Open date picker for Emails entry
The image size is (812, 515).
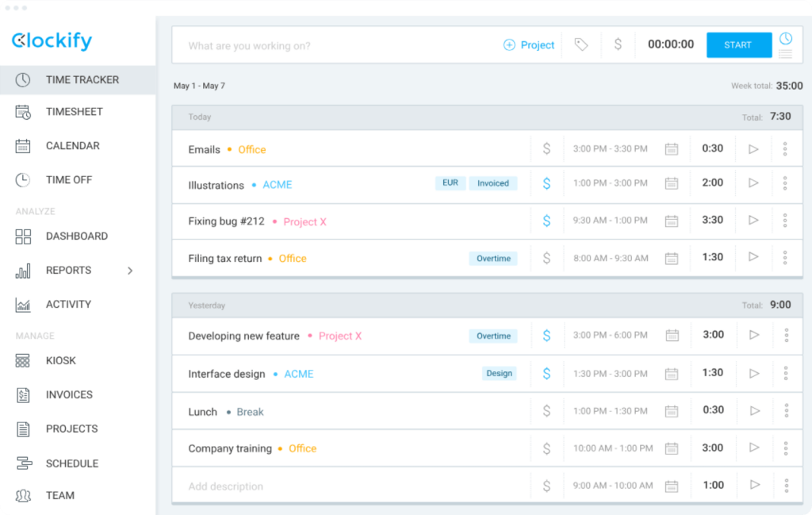point(672,149)
